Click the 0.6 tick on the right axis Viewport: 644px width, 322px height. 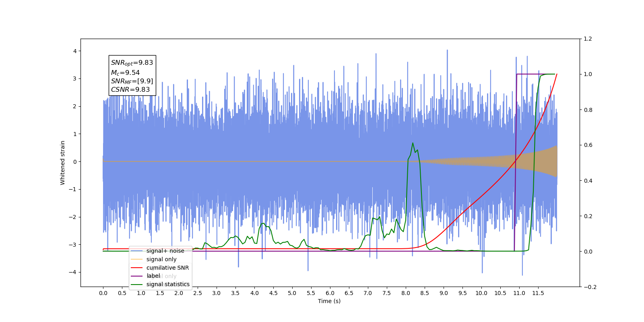point(588,145)
